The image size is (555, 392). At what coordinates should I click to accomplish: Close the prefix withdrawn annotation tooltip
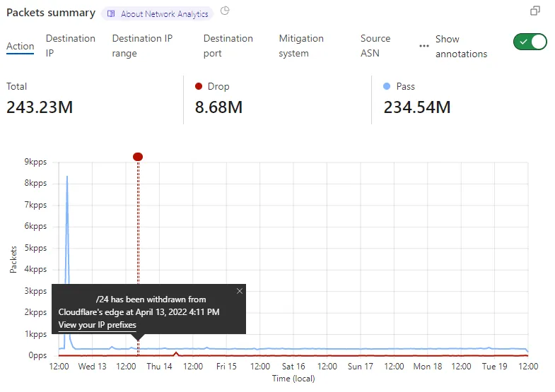point(239,291)
